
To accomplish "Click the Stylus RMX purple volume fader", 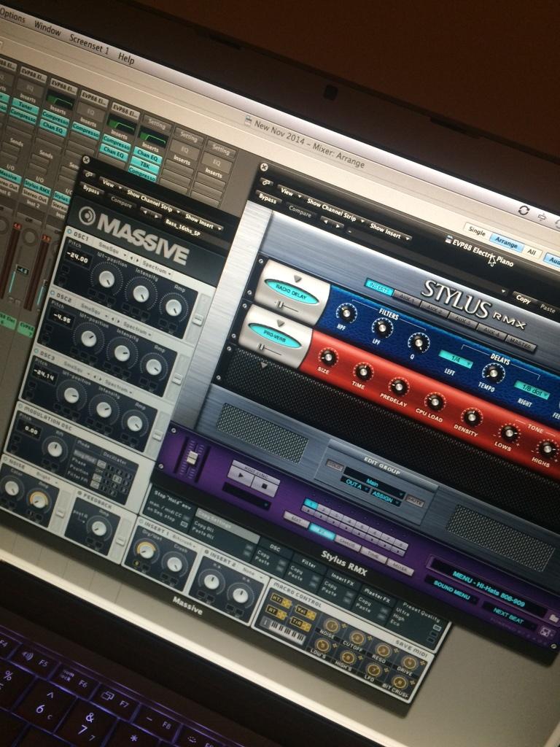I will pos(192,458).
